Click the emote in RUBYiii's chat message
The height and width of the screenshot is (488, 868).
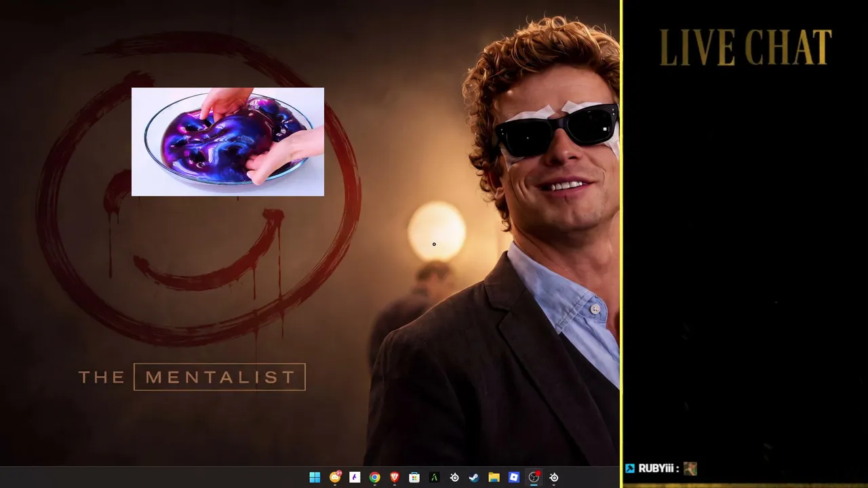tap(690, 468)
